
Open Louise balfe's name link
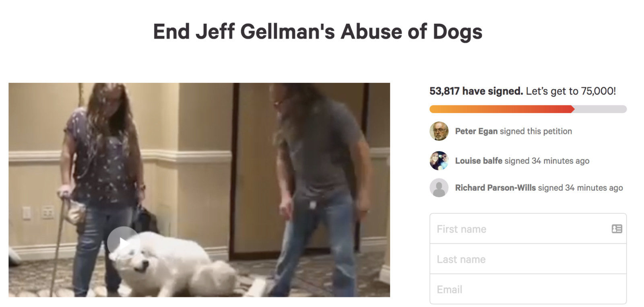(479, 161)
